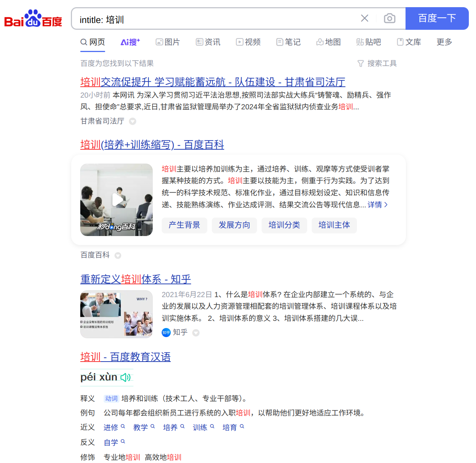Open the 甘肃省司法厅 training result link
Screen dimensions: 476x463
pos(213,82)
